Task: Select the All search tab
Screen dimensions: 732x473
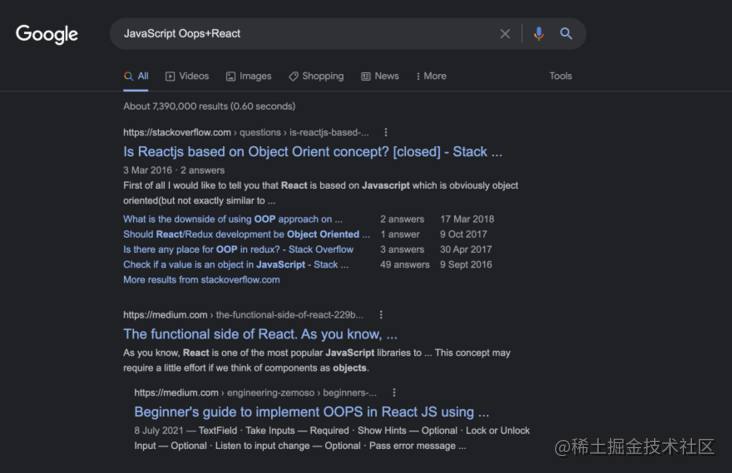Action: [136, 76]
